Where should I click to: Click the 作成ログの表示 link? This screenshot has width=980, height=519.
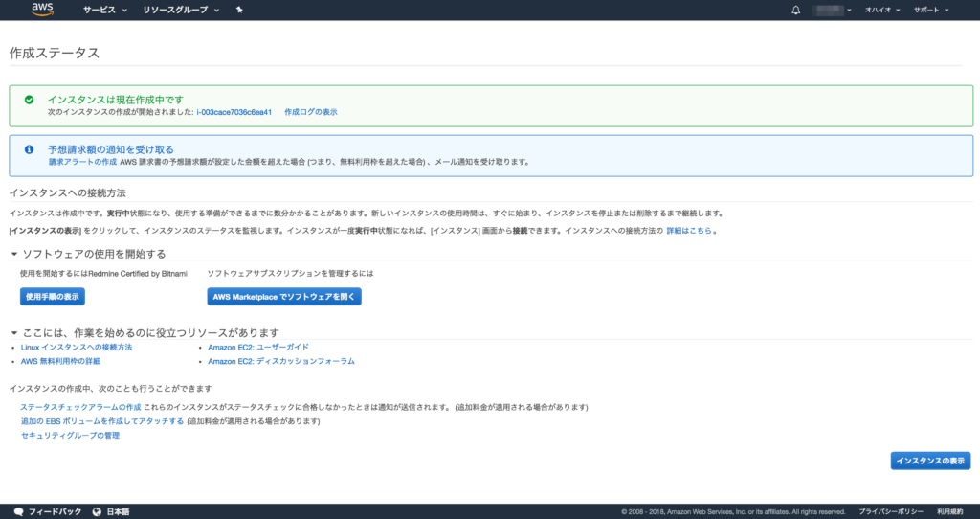(x=310, y=112)
